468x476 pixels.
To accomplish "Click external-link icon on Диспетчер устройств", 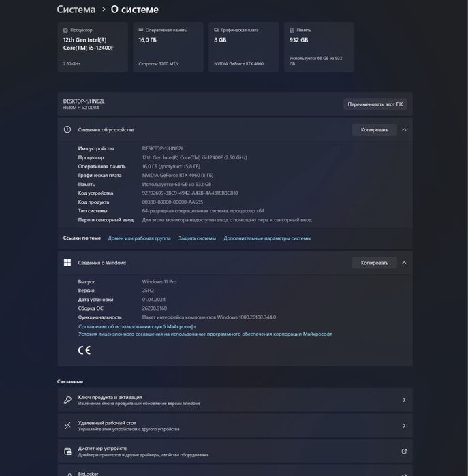I will [x=404, y=451].
